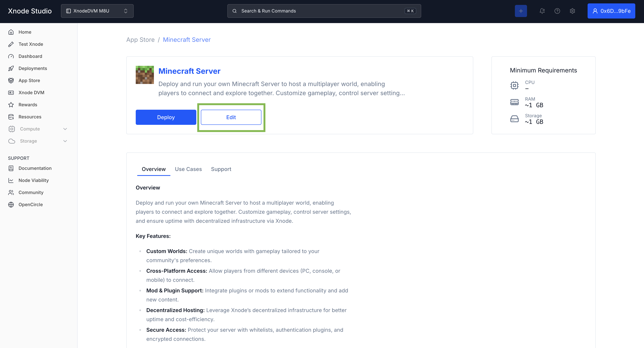Click the notifications bell icon
Screen dimensions: 644x348
point(542,11)
